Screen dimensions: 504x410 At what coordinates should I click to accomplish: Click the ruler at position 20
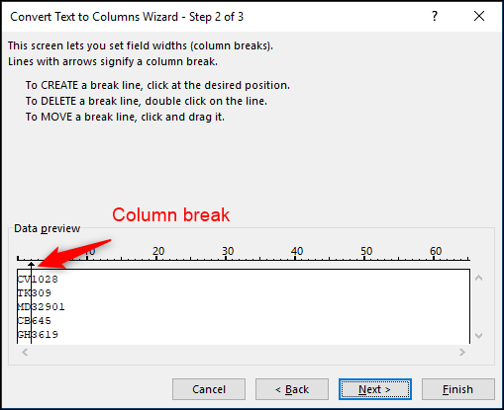coord(157,258)
